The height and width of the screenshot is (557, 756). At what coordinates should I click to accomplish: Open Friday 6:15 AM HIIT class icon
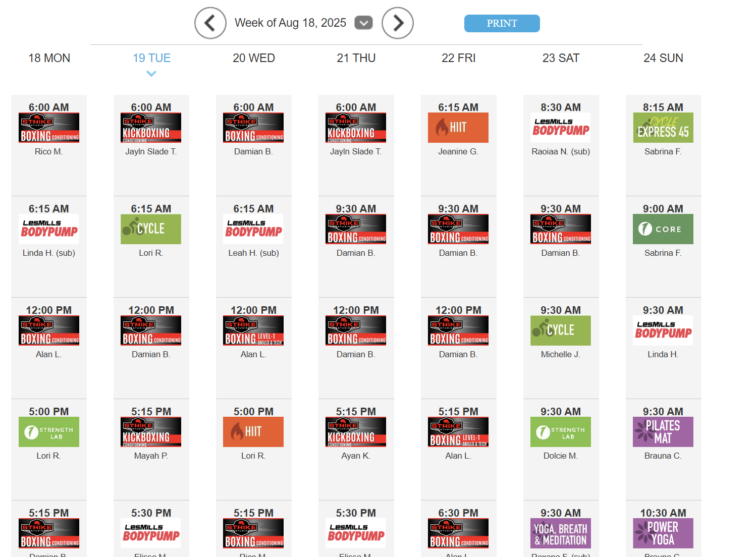(458, 128)
